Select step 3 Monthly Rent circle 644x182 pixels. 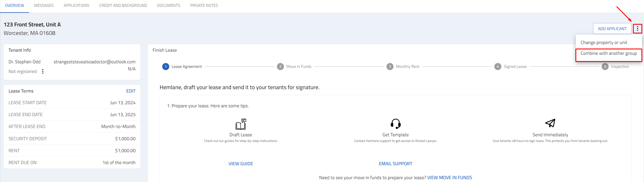pyautogui.click(x=390, y=66)
